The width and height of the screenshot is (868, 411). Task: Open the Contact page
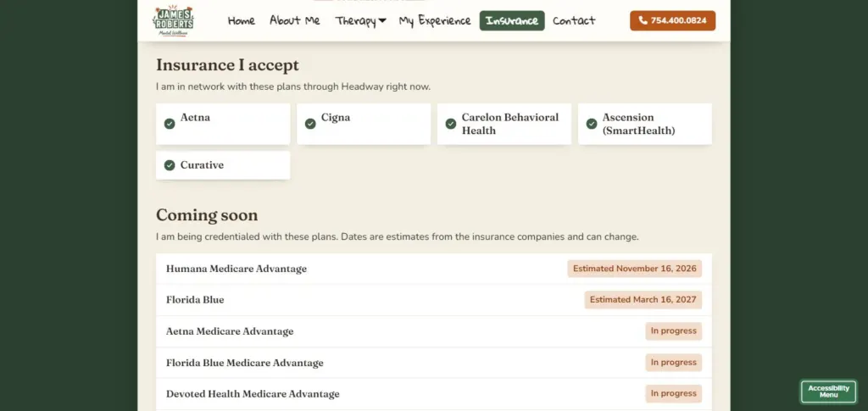click(x=574, y=20)
